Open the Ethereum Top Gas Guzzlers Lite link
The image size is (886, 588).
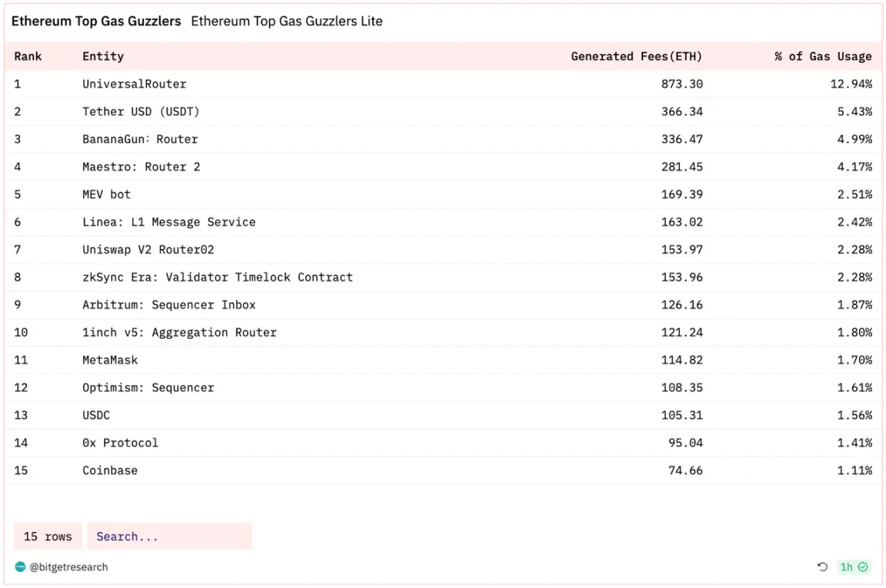tap(287, 22)
